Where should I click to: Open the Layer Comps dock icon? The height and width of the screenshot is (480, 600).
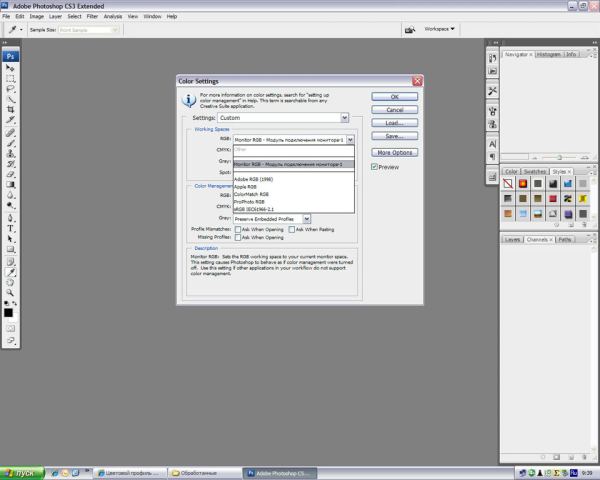click(x=492, y=177)
